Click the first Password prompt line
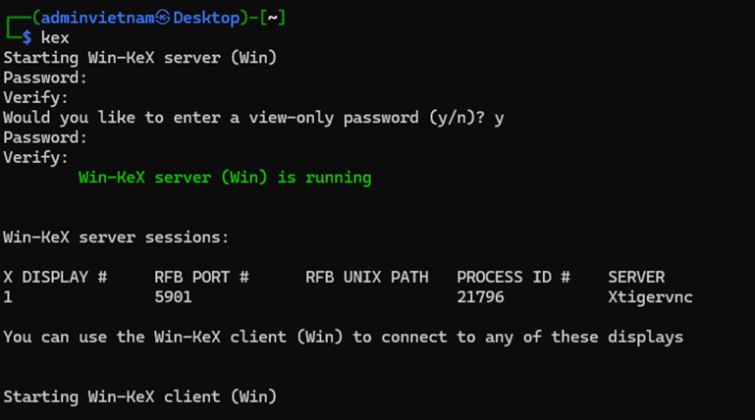The width and height of the screenshot is (755, 420). (x=45, y=78)
